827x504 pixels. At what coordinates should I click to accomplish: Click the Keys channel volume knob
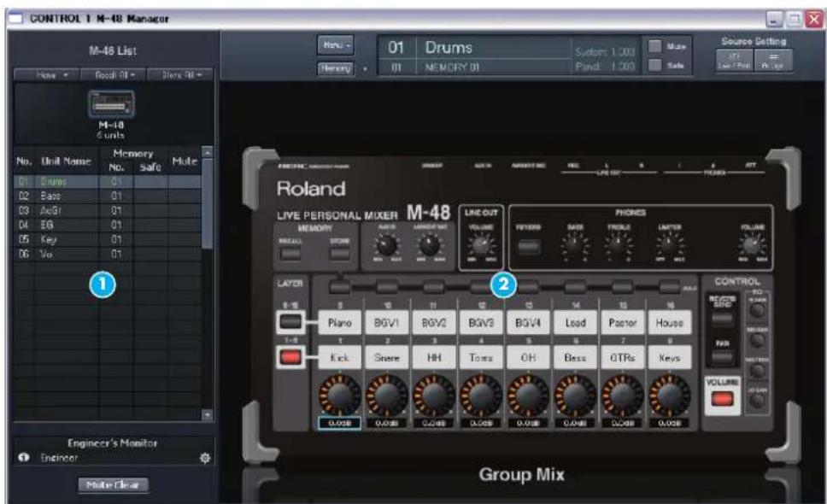(x=669, y=396)
